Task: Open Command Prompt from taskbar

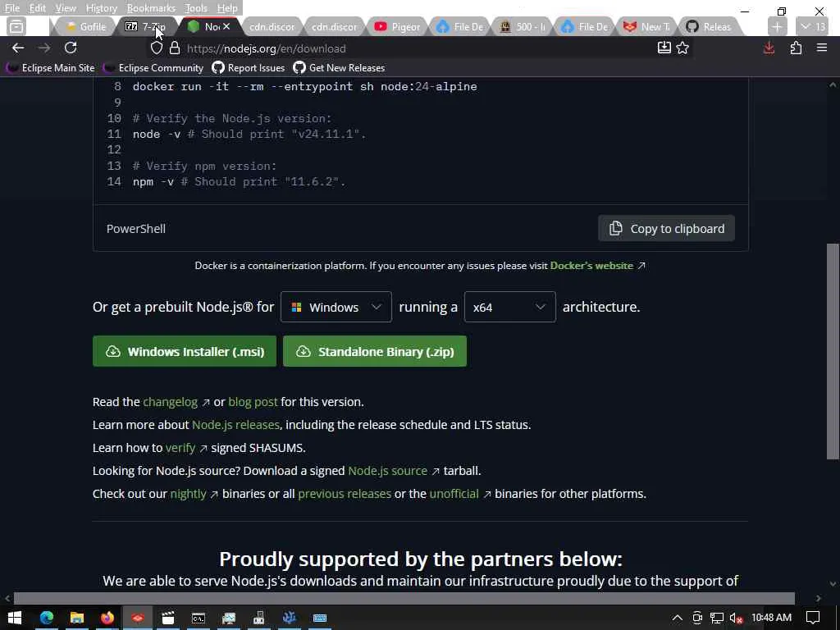Action: click(199, 618)
